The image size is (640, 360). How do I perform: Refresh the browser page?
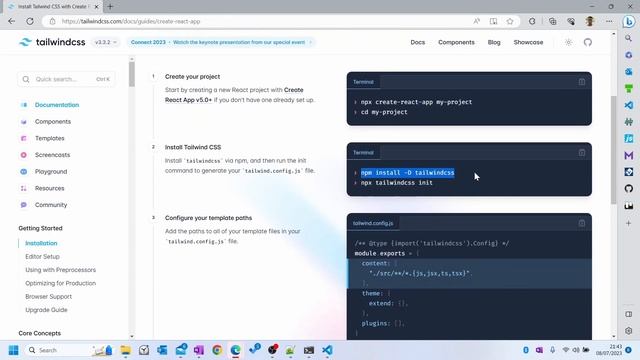point(30,21)
